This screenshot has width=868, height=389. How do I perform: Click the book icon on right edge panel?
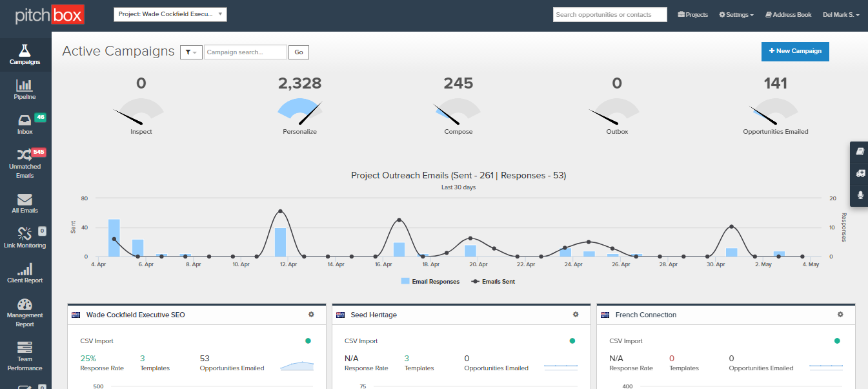tap(860, 151)
